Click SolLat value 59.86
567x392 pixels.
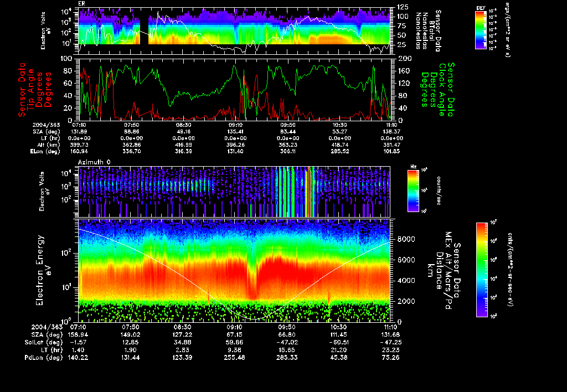point(235,343)
